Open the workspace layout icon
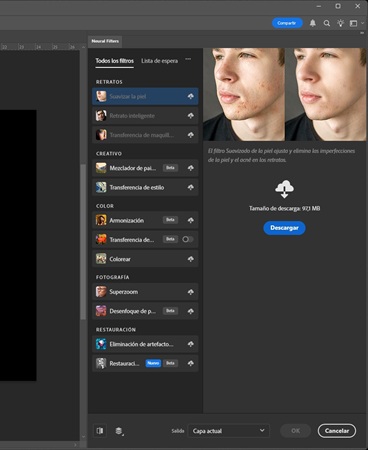The image size is (368, 450). pyautogui.click(x=353, y=23)
